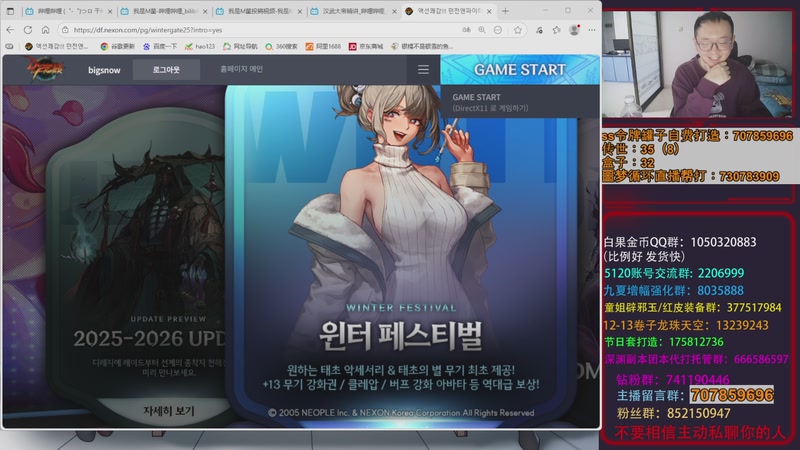Viewport: 800px width, 450px height.
Task: Open the hamburger menu on DNF page
Action: click(423, 69)
